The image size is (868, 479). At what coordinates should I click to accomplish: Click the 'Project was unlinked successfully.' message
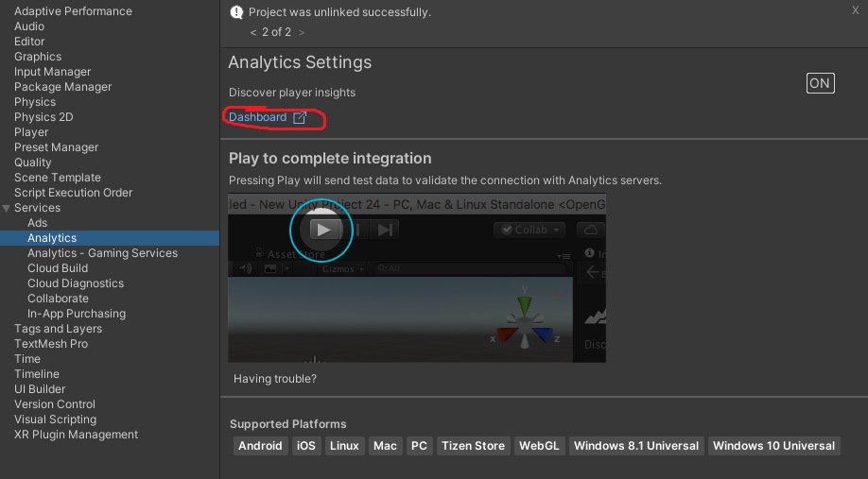click(x=339, y=12)
